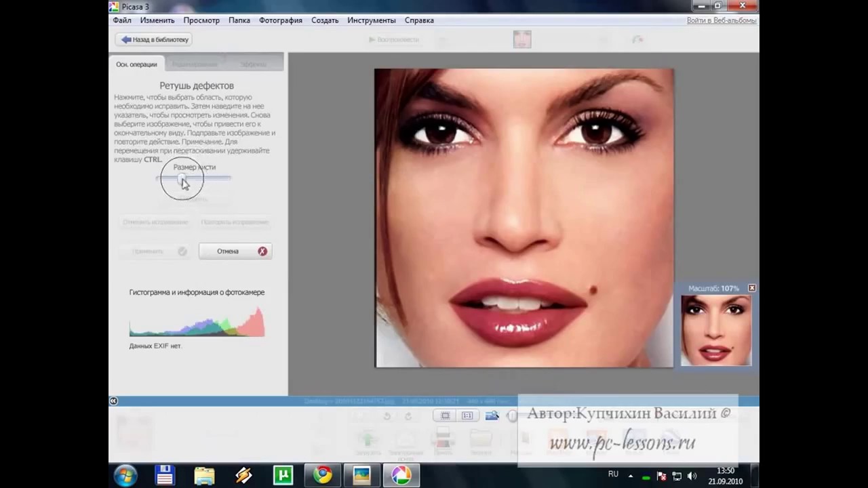This screenshot has width=868, height=488.
Task: Select the Осн. операции tab
Action: (x=136, y=64)
